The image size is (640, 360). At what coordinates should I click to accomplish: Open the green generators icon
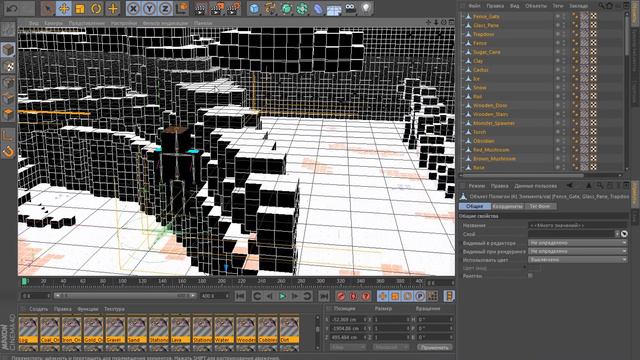286,9
